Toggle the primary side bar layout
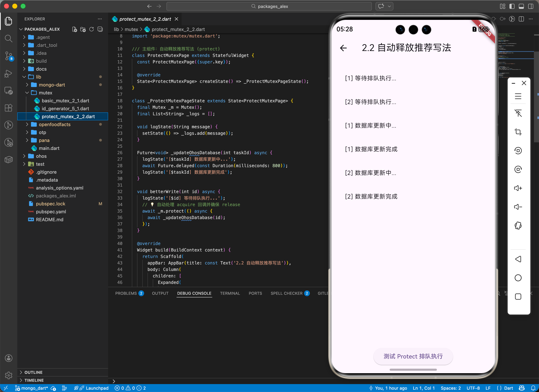The height and width of the screenshot is (392, 539). 512,6
